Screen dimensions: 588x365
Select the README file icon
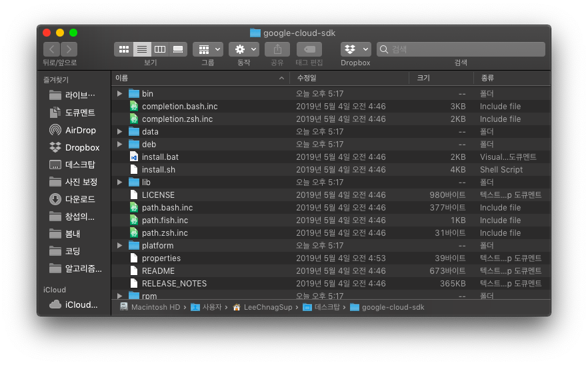coord(134,271)
